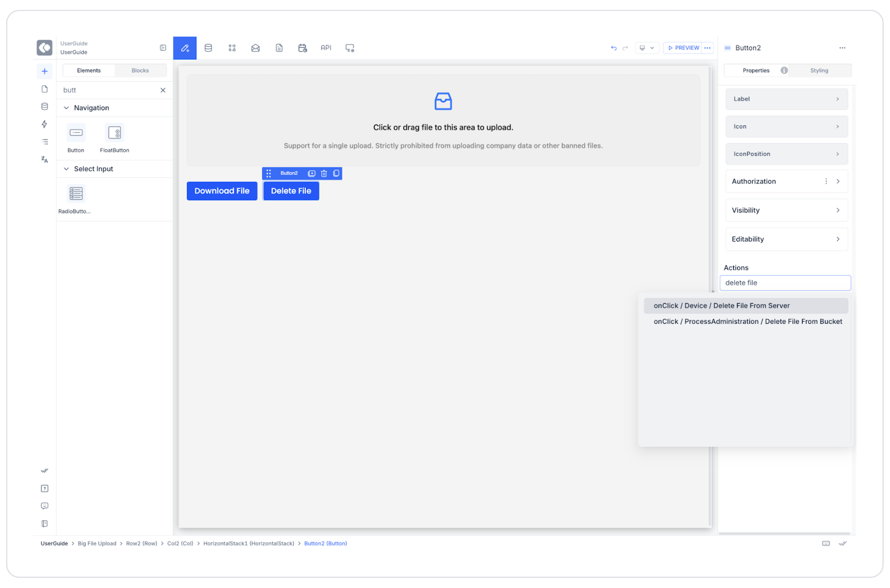Duplicate Button2 with the copy icon
The image size is (890, 588).
tap(336, 174)
